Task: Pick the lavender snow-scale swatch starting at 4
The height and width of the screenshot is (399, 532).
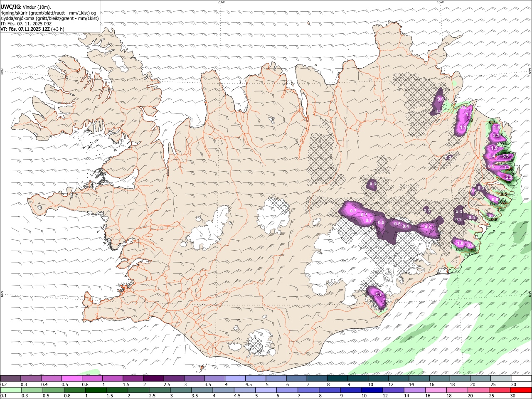Action: click(x=235, y=379)
